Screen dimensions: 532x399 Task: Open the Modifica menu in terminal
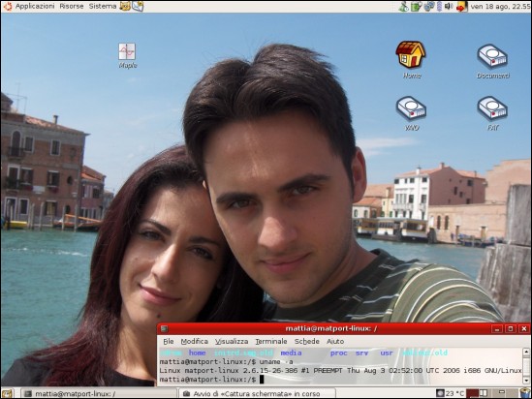pos(195,341)
